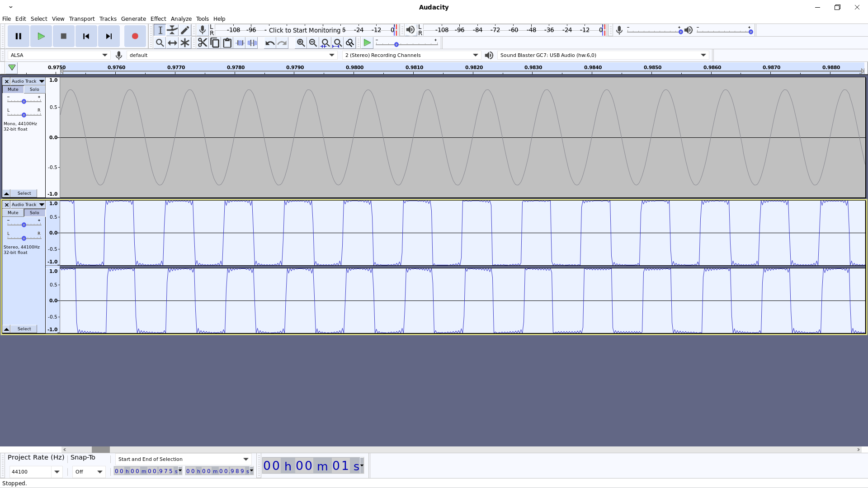Image resolution: width=868 pixels, height=488 pixels.
Task: Copy selection with the Copy icon
Action: click(215, 43)
